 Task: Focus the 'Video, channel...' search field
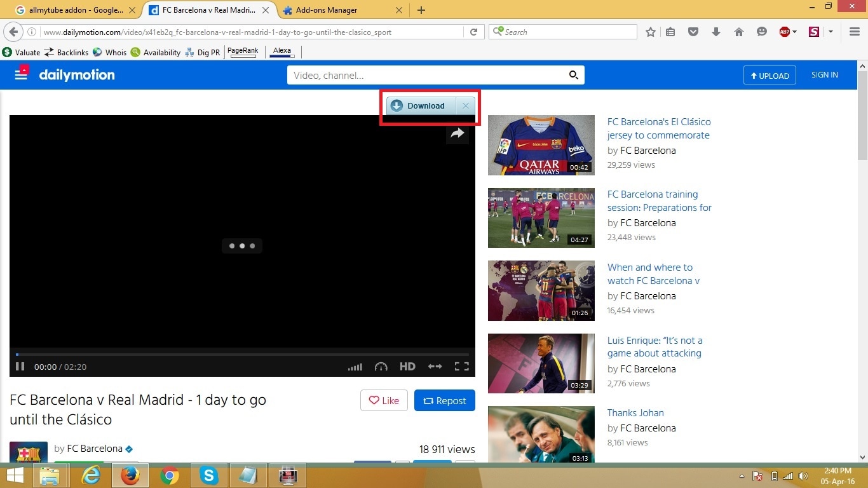click(x=427, y=75)
